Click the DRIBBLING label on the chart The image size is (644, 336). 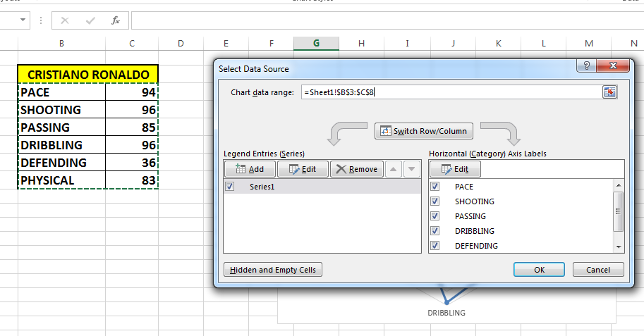click(x=446, y=313)
